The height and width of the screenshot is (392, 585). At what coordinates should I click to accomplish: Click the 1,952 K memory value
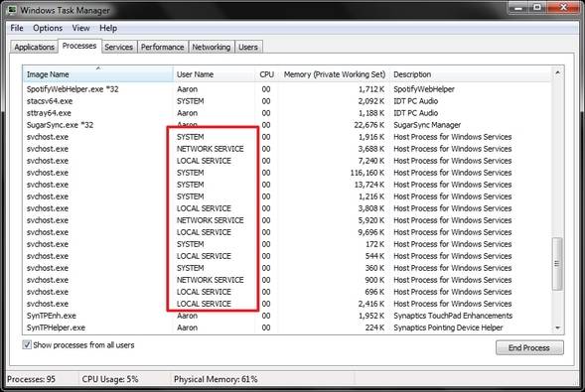tap(371, 316)
